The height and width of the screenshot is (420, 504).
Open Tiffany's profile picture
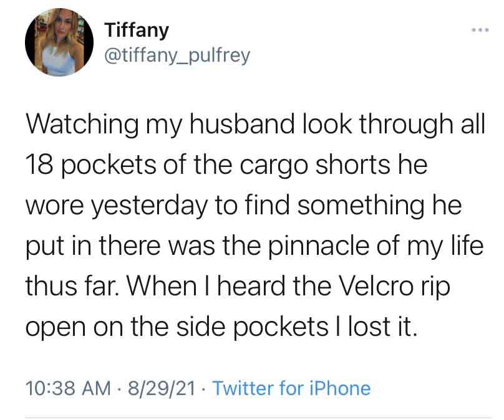(x=59, y=42)
